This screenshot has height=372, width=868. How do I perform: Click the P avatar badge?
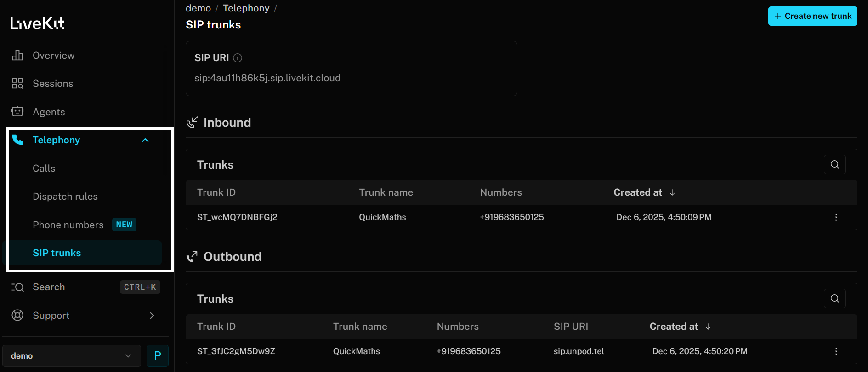point(158,355)
